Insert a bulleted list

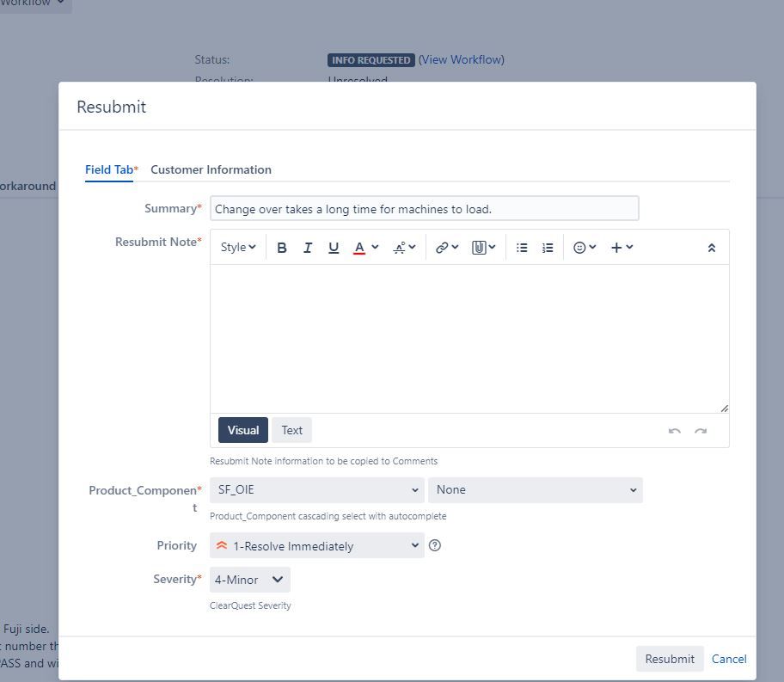tap(522, 248)
